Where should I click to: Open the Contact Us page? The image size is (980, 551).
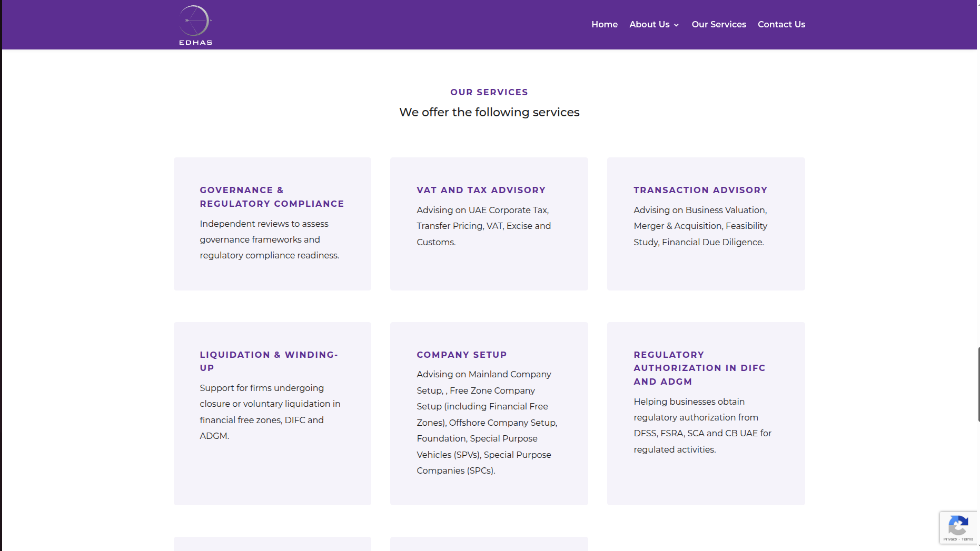781,24
